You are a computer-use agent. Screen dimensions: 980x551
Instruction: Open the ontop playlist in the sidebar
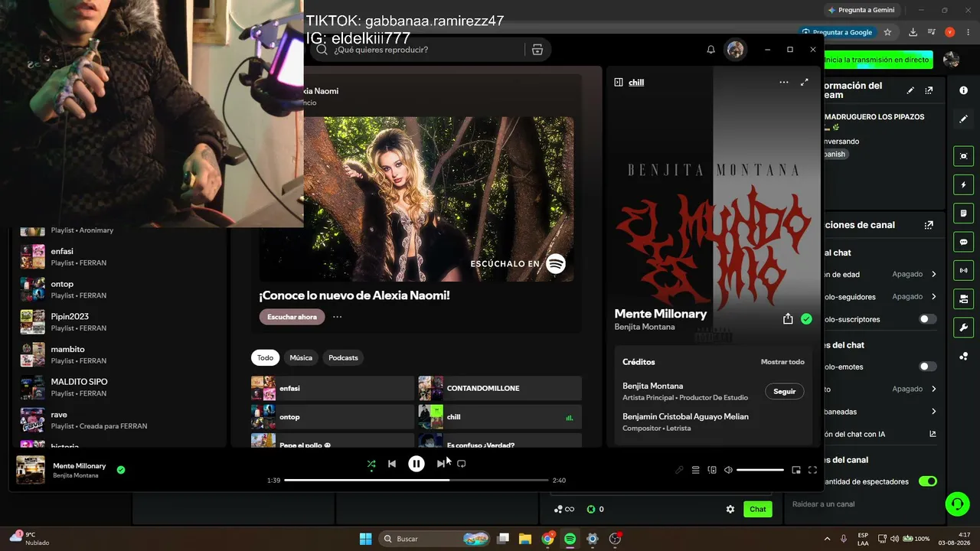pos(119,289)
